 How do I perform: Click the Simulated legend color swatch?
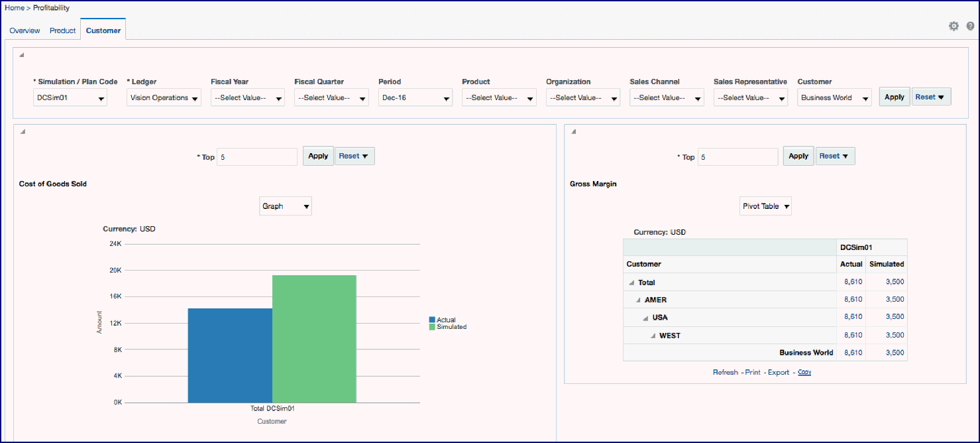pyautogui.click(x=432, y=327)
